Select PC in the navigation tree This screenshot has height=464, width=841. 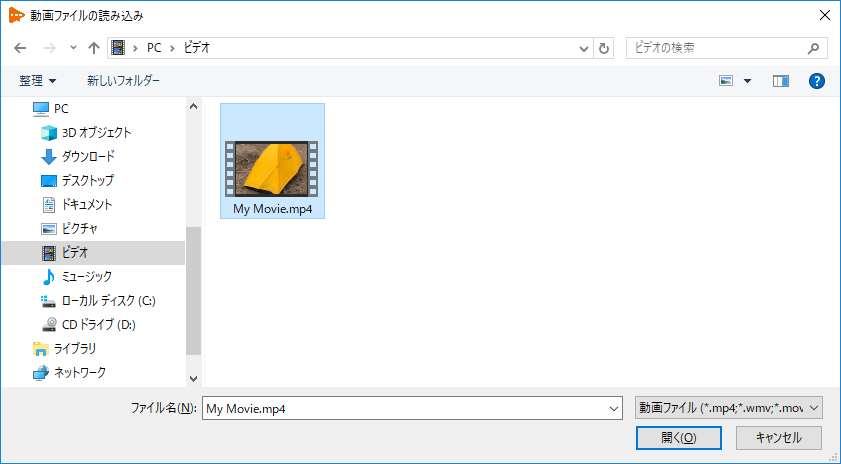point(61,109)
